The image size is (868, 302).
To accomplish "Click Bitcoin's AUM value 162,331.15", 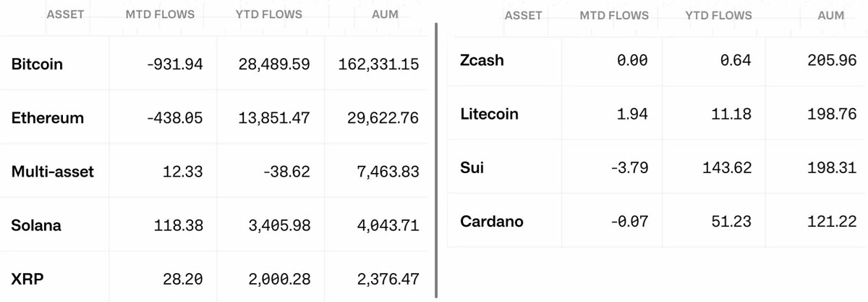I will pyautogui.click(x=378, y=64).
